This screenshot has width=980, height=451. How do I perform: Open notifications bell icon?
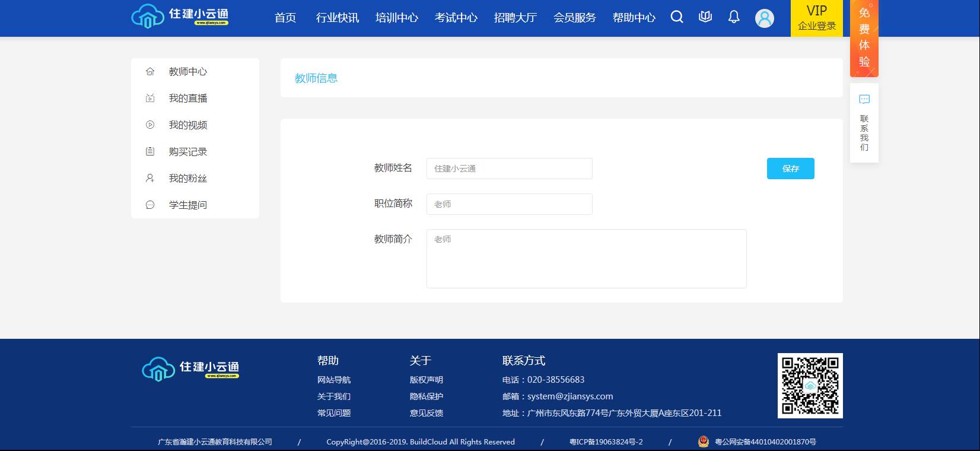click(x=734, y=17)
